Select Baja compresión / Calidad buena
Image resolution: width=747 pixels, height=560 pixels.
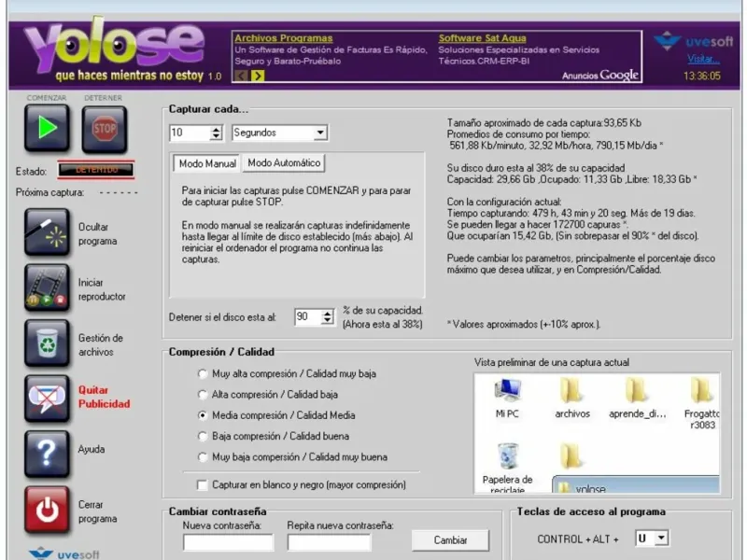click(x=203, y=436)
